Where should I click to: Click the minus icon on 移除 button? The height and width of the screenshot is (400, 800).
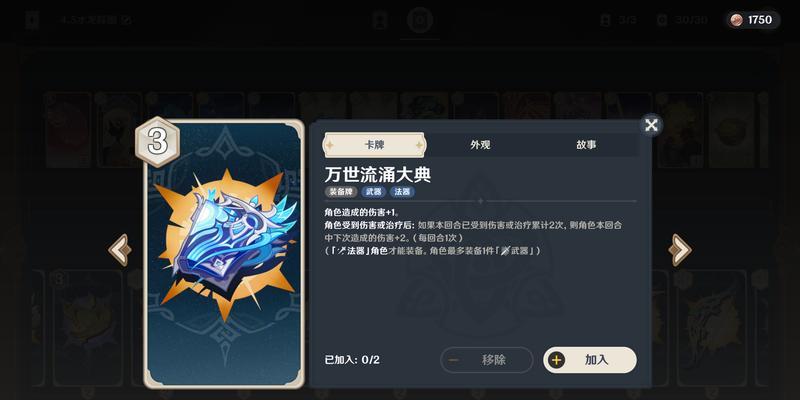coord(453,360)
